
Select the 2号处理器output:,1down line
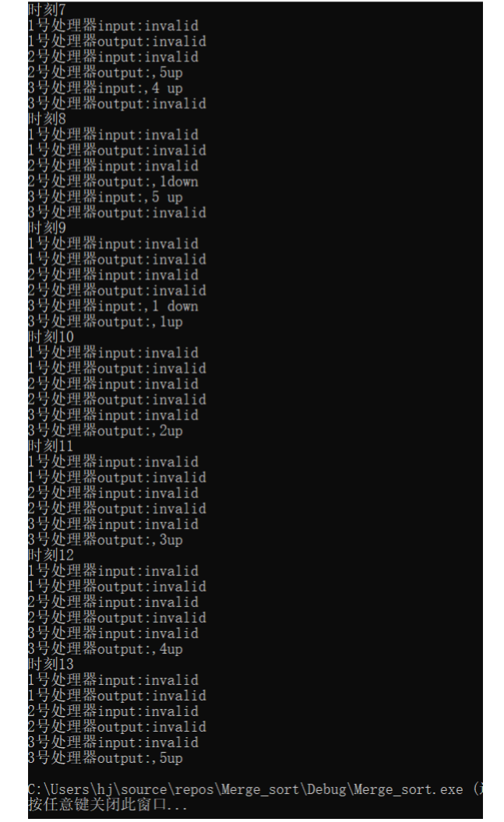pyautogui.click(x=113, y=182)
